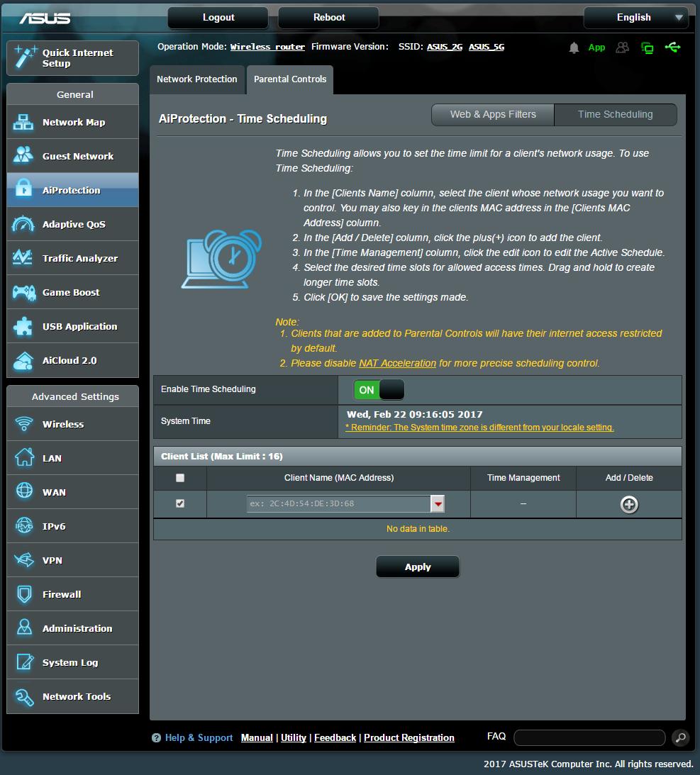This screenshot has height=775, width=700.
Task: Open the Utility link in footer
Action: pyautogui.click(x=294, y=738)
